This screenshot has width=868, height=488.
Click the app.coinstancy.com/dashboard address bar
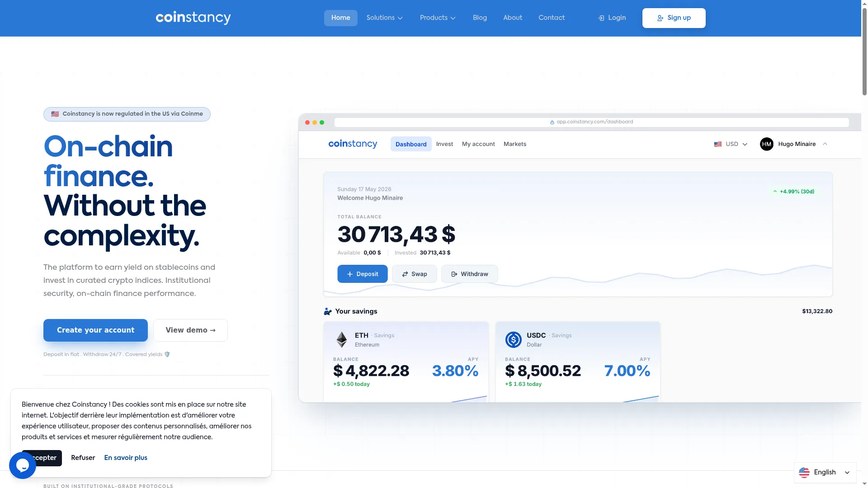[x=591, y=122]
